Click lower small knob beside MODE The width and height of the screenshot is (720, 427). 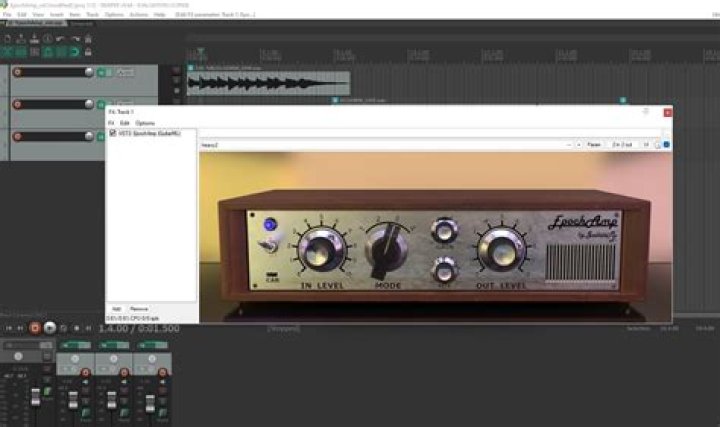click(444, 270)
